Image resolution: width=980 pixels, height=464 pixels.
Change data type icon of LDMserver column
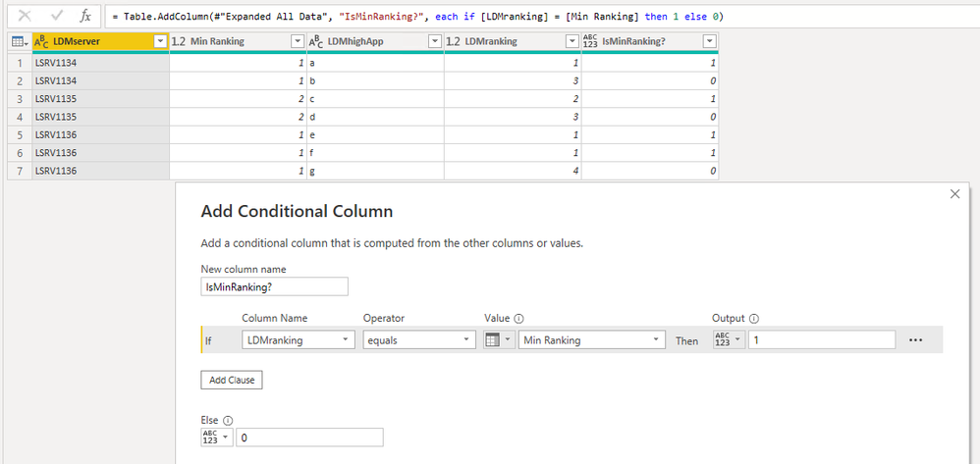[41, 42]
